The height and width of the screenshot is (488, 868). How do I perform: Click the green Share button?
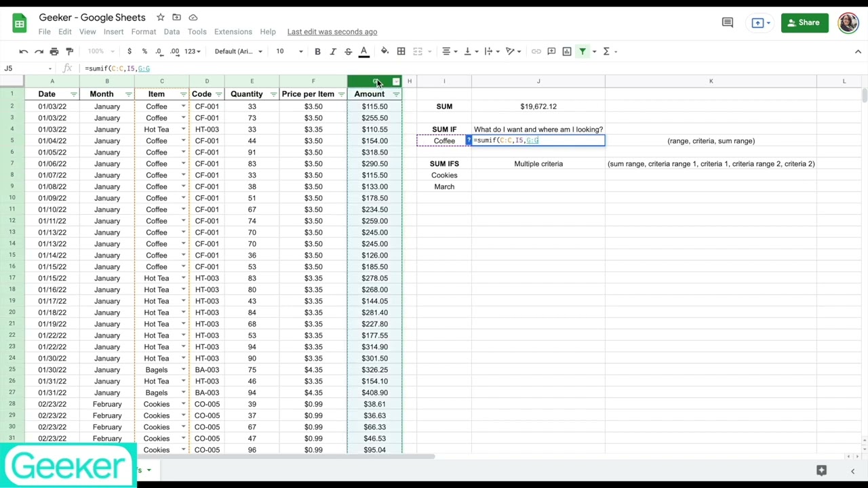[805, 23]
